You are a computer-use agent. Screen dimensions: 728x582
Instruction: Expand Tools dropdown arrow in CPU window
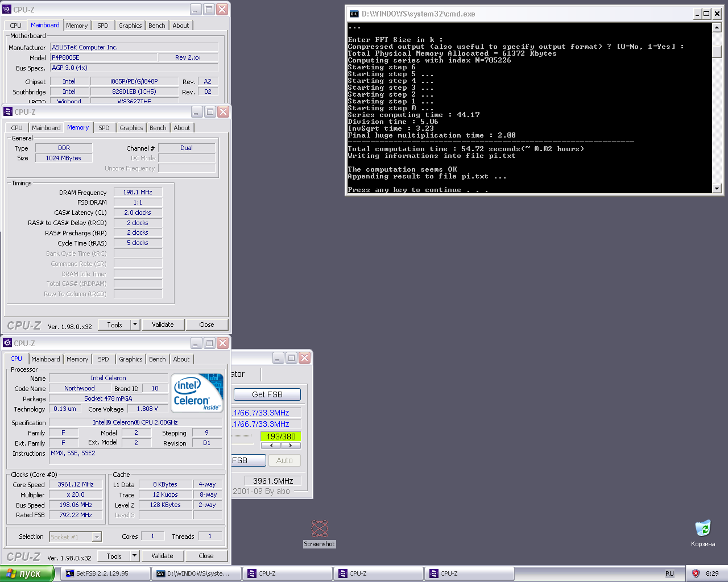coord(134,556)
